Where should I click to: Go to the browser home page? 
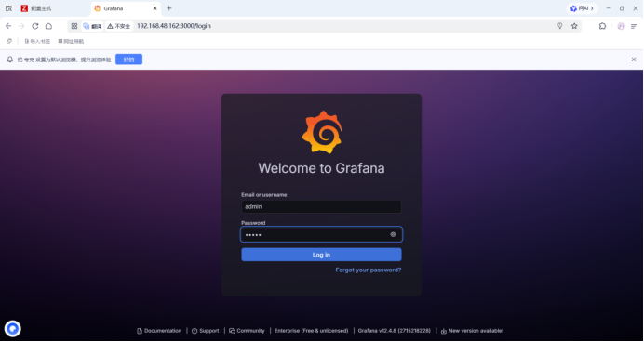[48, 26]
